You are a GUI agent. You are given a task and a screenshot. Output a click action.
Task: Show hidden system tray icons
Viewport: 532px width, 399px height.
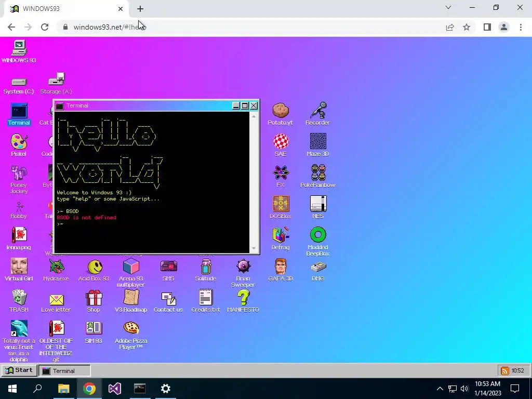pos(440,389)
